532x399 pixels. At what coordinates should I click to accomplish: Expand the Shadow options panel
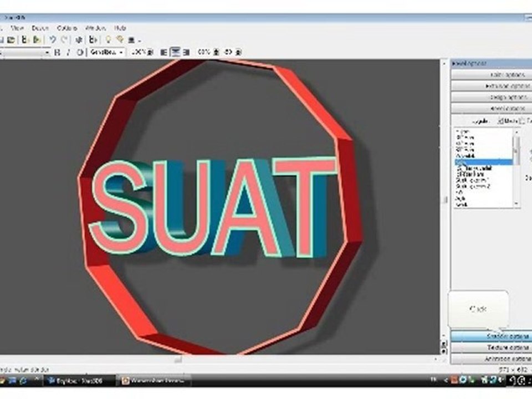click(x=492, y=336)
